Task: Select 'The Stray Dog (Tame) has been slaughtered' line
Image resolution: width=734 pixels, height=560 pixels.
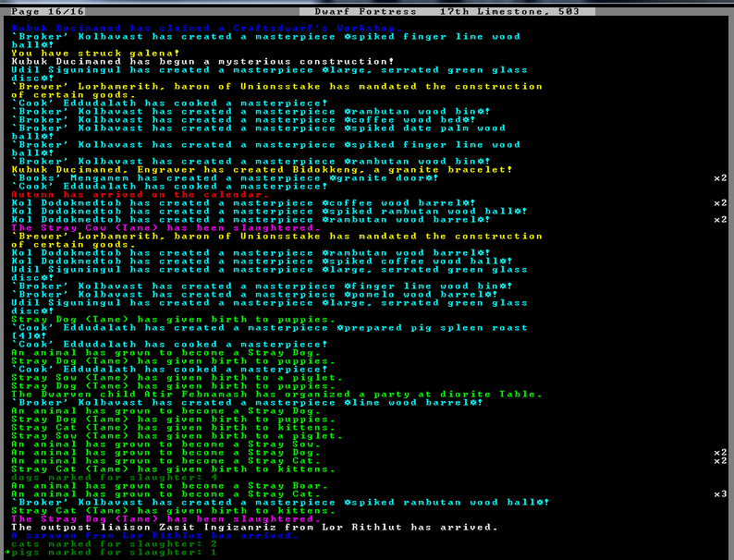Action: (x=166, y=519)
